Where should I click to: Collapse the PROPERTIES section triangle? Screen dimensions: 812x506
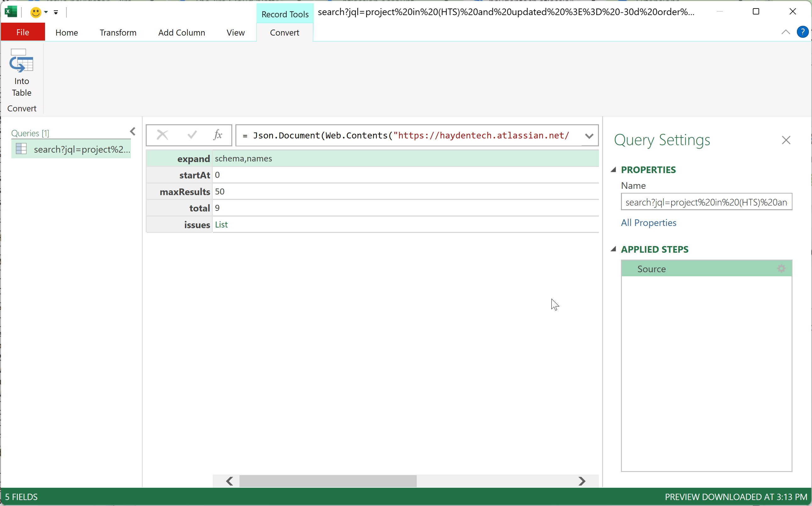tap(613, 170)
